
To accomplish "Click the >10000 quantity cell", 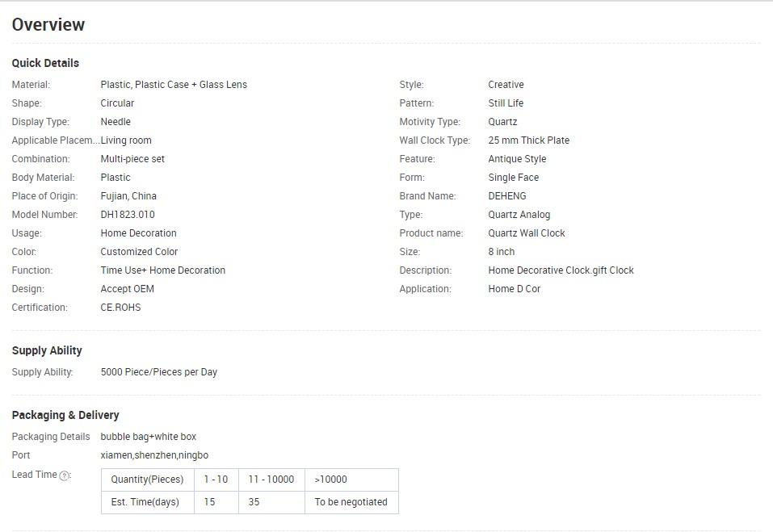I will click(x=331, y=480).
